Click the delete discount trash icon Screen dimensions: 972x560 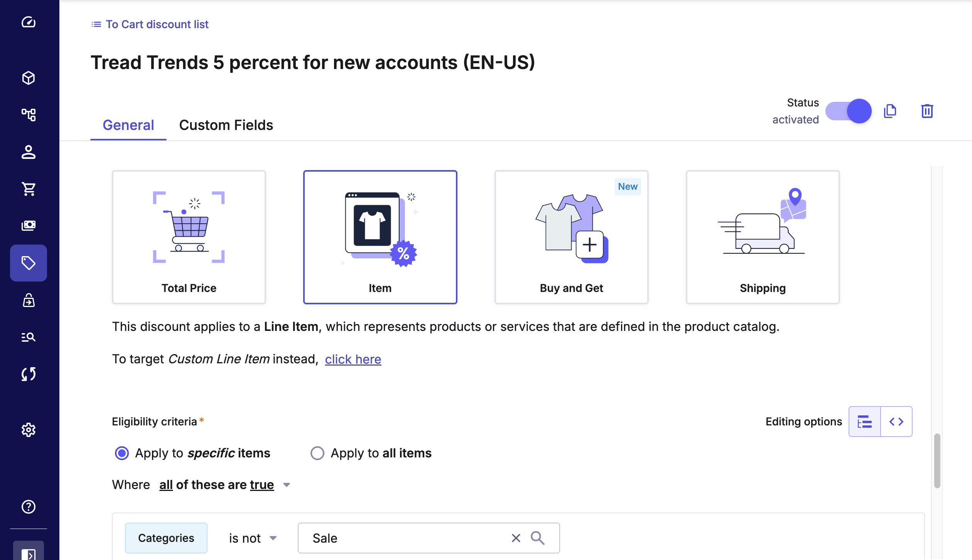pos(927,111)
